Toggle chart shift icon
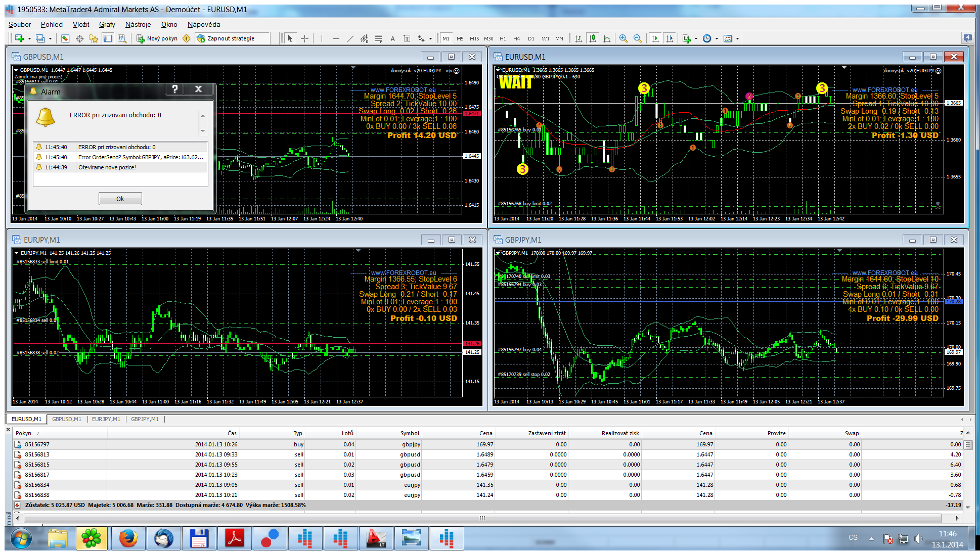Viewport: 980px width, 552px height. click(x=670, y=38)
